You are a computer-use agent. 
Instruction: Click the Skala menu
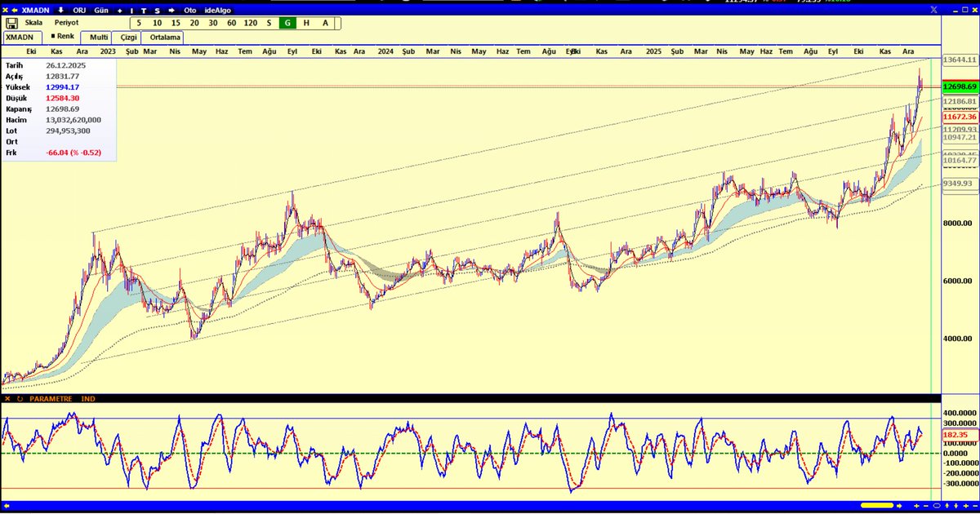point(33,23)
